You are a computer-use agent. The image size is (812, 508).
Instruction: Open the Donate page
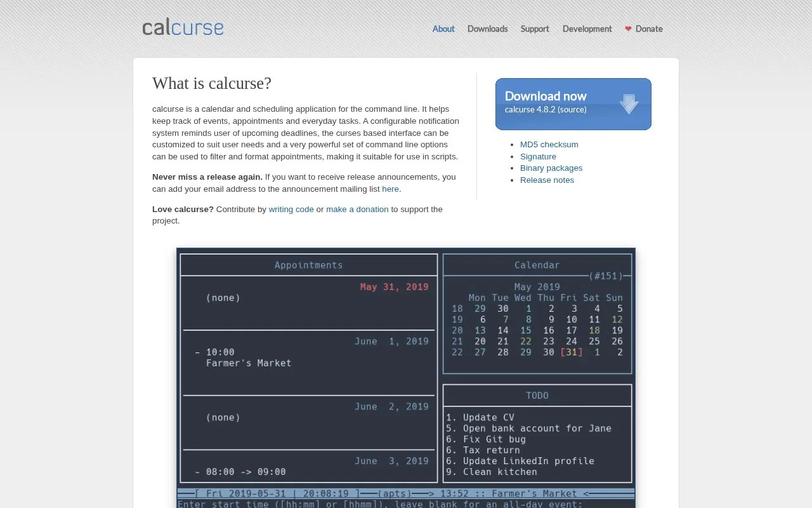(649, 29)
